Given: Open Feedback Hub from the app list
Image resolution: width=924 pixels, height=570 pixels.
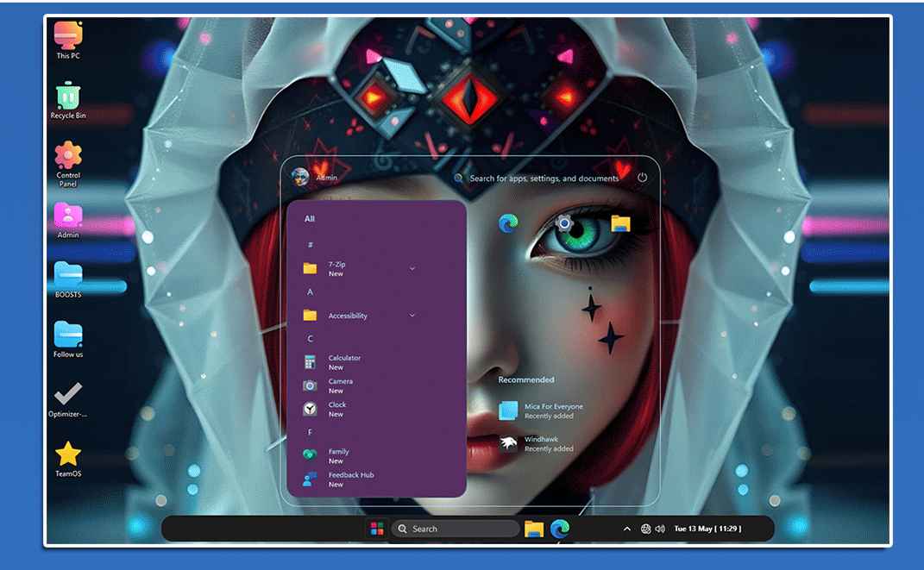Looking at the screenshot, I should coord(350,479).
